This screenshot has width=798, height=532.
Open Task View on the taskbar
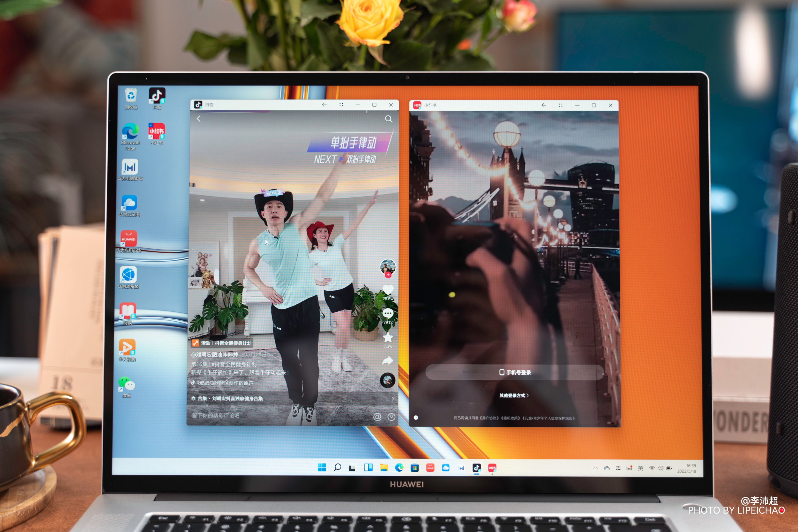(x=352, y=468)
